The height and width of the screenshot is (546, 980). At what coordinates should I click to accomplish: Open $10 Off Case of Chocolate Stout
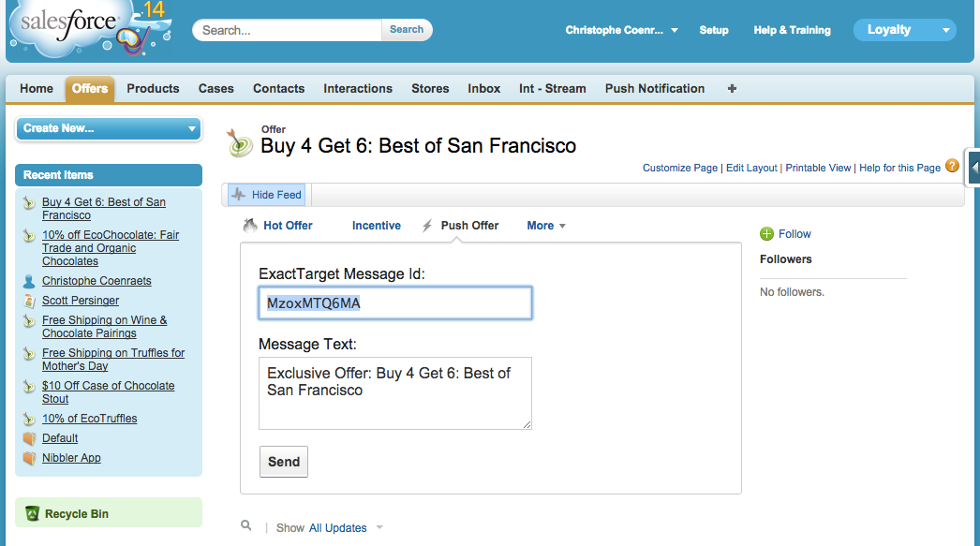108,392
